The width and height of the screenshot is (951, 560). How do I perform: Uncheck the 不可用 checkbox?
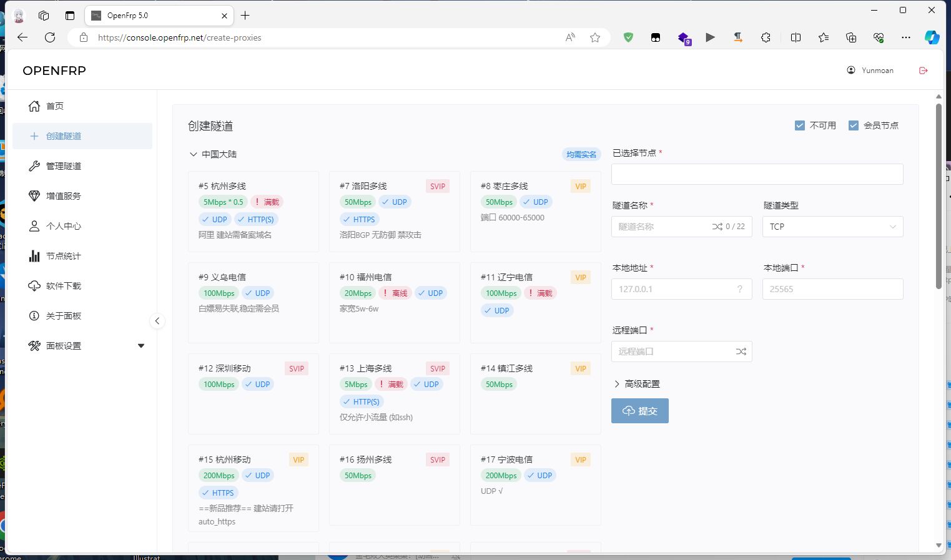coord(799,125)
